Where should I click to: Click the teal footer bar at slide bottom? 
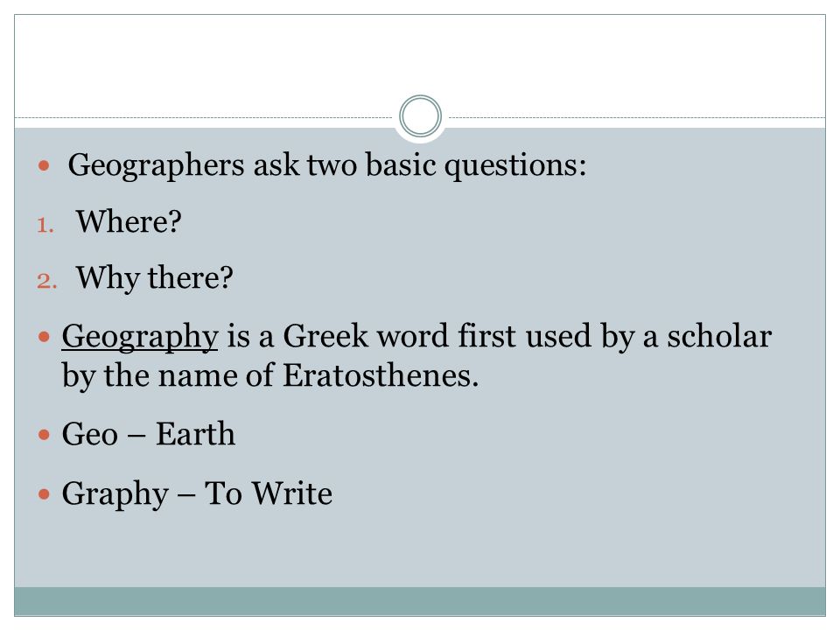click(x=420, y=601)
